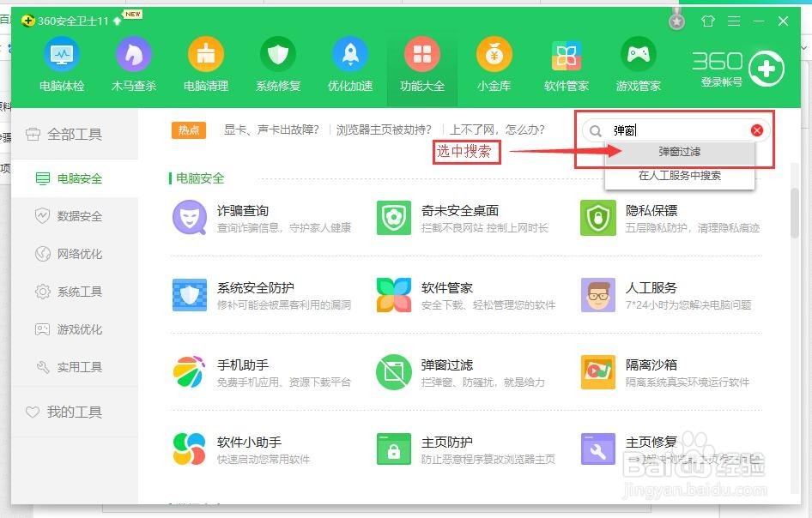This screenshot has width=812, height=518.
Task: Open 手机助手 tool icon
Action: (x=190, y=372)
